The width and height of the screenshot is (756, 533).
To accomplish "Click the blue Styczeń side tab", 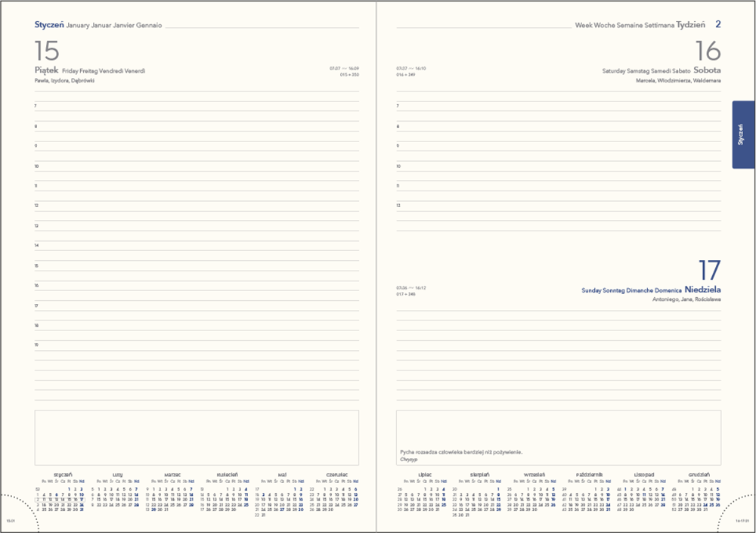I will point(743,135).
